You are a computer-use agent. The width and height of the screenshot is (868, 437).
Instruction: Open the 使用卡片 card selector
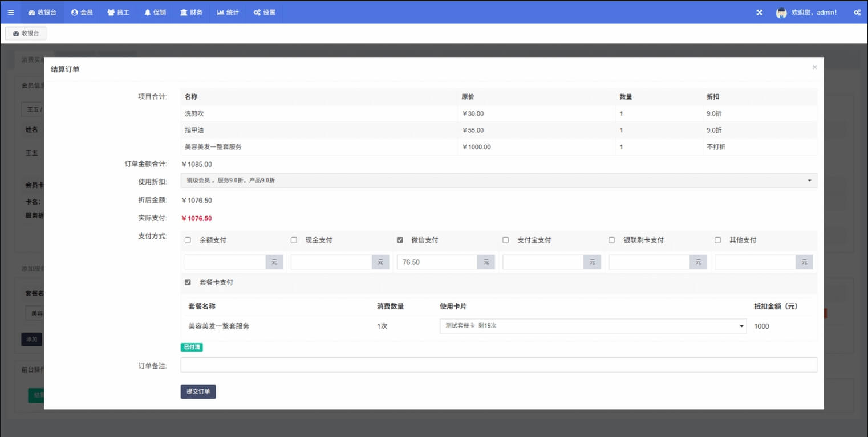tap(593, 326)
